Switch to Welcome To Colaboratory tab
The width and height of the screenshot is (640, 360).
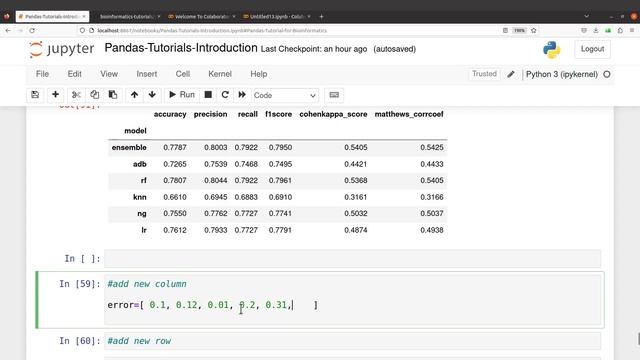(x=202, y=16)
